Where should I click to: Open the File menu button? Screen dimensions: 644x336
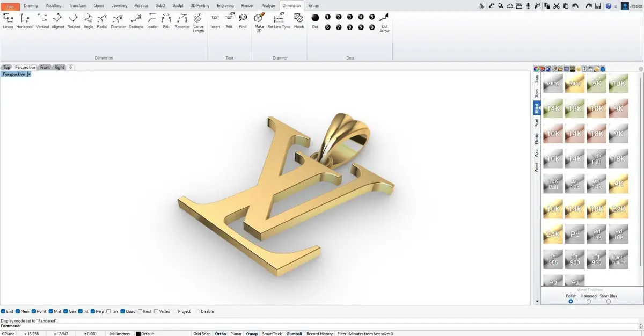(10, 6)
